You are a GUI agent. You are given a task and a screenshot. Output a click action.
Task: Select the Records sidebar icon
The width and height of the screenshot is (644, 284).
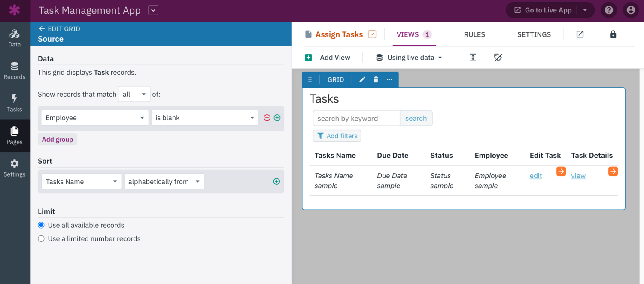[x=15, y=71]
